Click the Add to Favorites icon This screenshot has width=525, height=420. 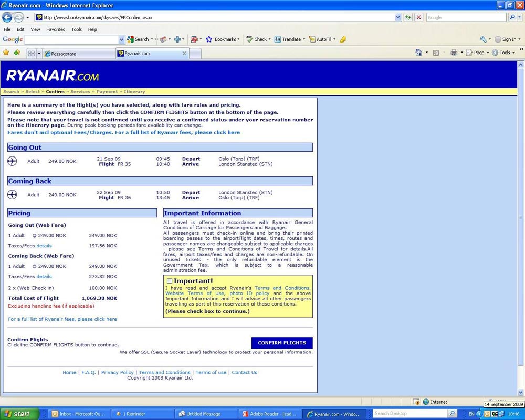click(17, 52)
